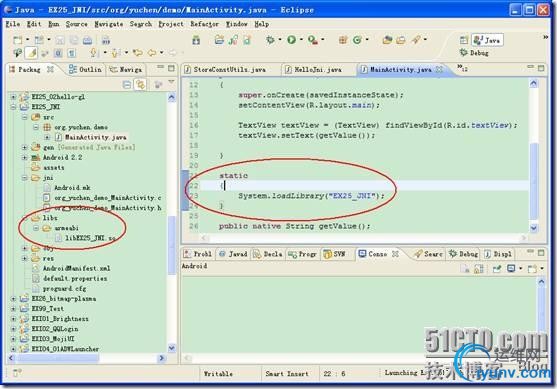Switch to the Java perspective button
The image size is (557, 389).
click(487, 40)
